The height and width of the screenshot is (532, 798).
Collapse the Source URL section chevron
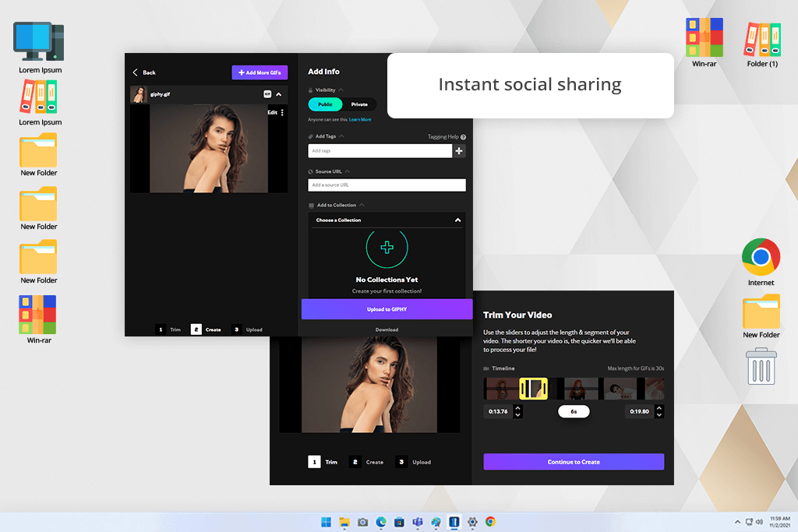coord(348,171)
